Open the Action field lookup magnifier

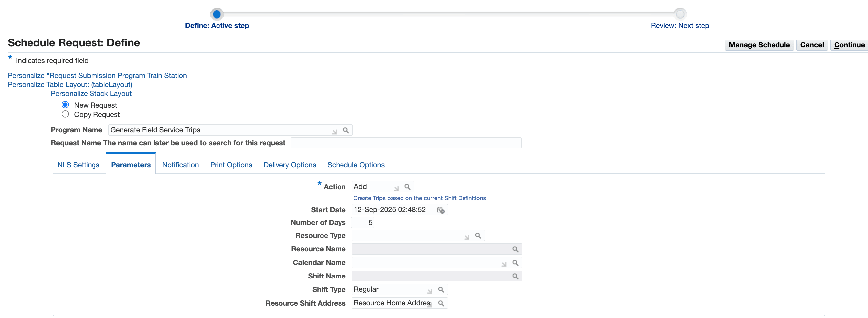pyautogui.click(x=408, y=186)
